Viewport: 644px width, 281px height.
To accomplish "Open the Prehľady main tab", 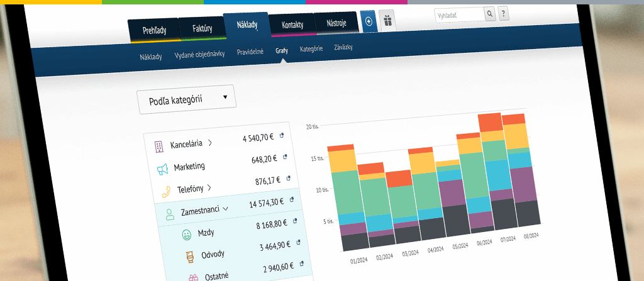I will [x=155, y=30].
